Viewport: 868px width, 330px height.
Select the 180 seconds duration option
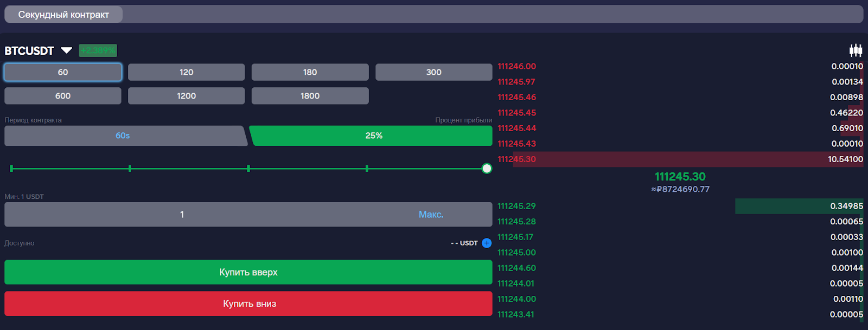(x=310, y=72)
